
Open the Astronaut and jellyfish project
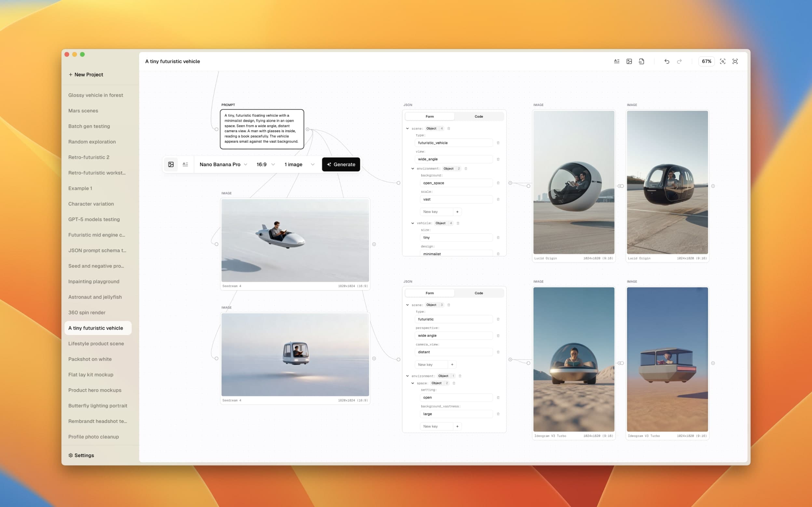click(x=95, y=297)
